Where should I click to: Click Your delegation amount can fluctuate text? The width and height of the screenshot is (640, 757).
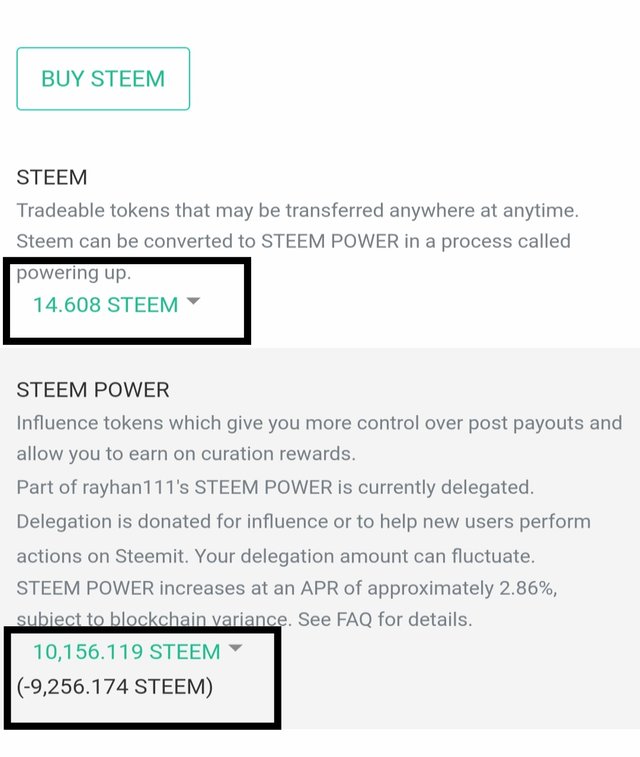364,556
